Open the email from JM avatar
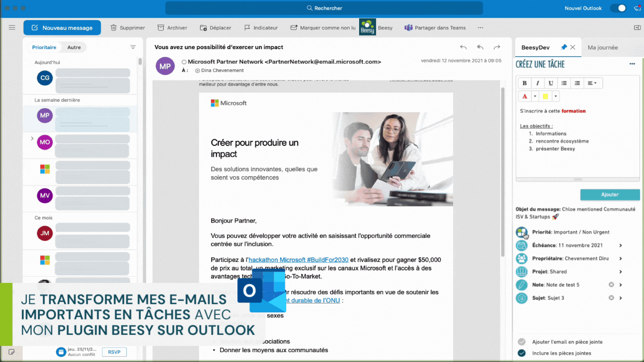644x362 pixels. [45, 233]
